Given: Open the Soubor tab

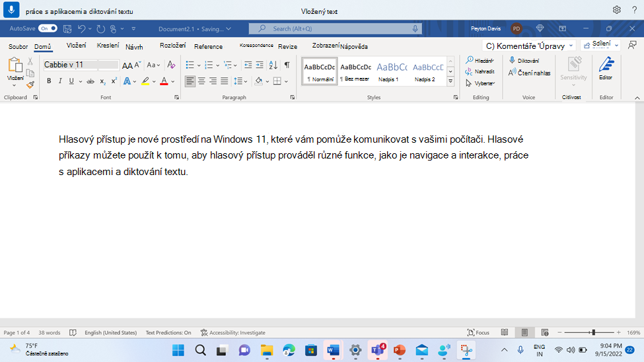Looking at the screenshot, I should 18,46.
